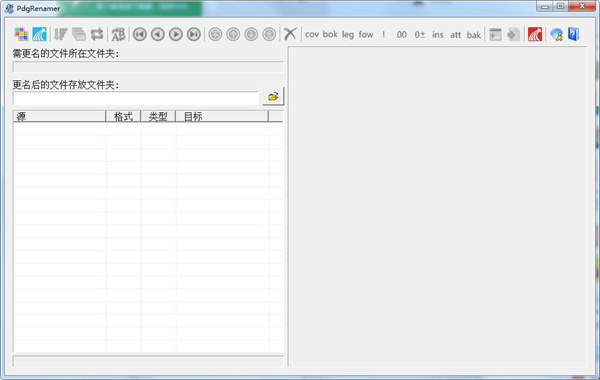Click the grey window panel toolbar icon
Image resolution: width=600 pixels, height=380 pixels.
495,34
